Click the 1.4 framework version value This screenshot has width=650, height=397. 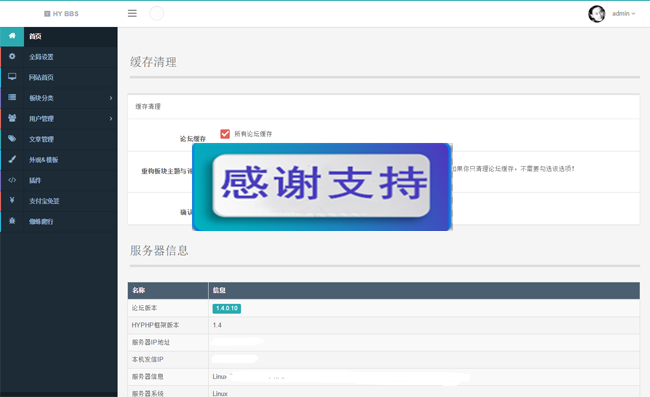[217, 325]
